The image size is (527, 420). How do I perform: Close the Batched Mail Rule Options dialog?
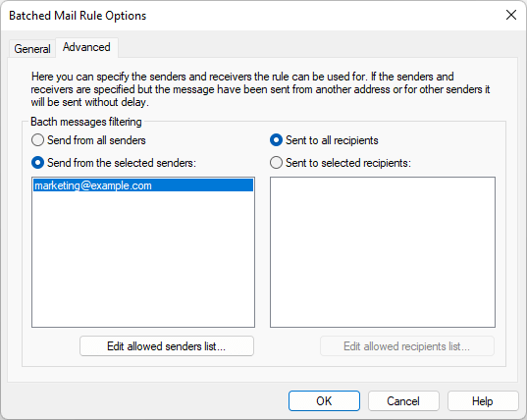(511, 15)
